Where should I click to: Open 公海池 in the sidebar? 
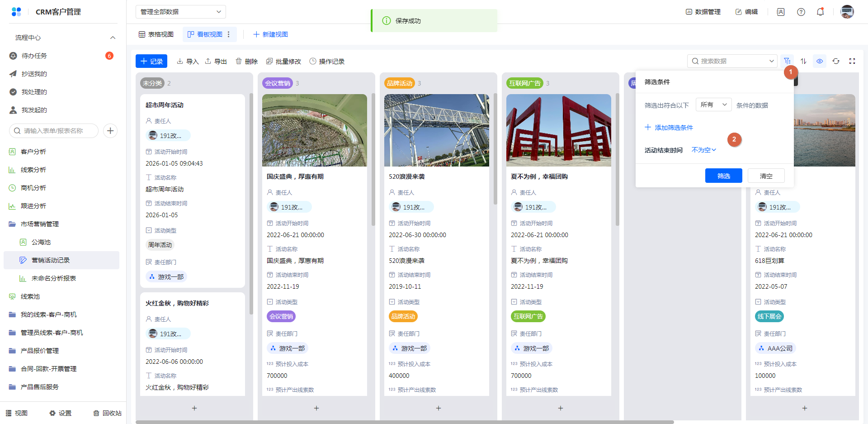pos(41,242)
